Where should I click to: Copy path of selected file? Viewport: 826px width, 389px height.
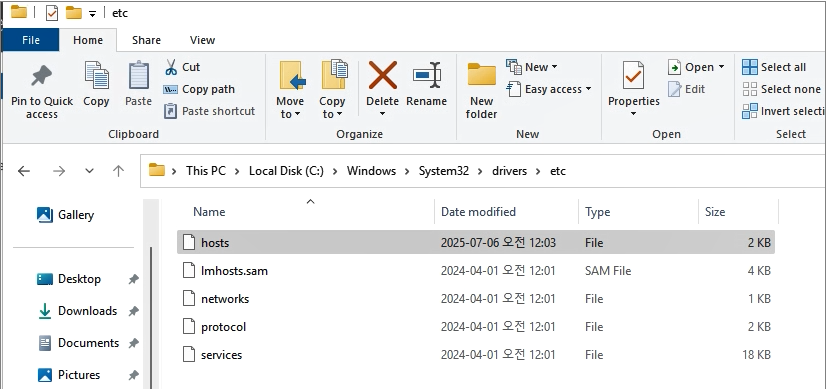[199, 89]
